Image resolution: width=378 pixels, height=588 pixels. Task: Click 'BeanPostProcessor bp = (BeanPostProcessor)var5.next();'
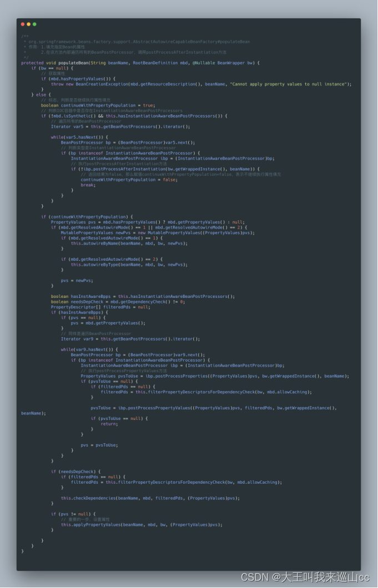pos(128,143)
